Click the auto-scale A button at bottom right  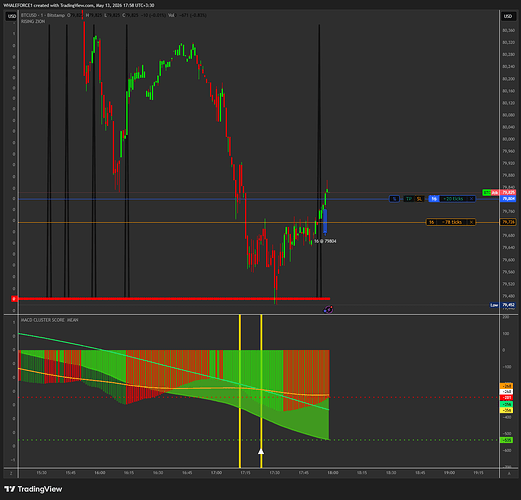click(x=509, y=473)
